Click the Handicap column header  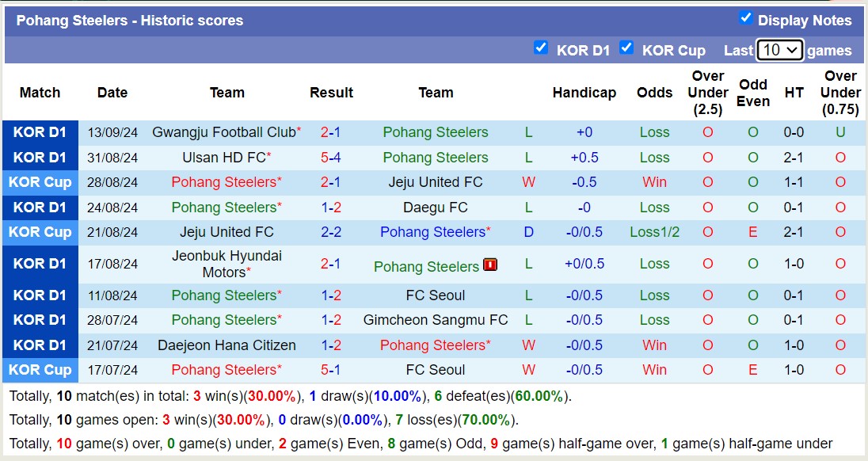pyautogui.click(x=584, y=93)
